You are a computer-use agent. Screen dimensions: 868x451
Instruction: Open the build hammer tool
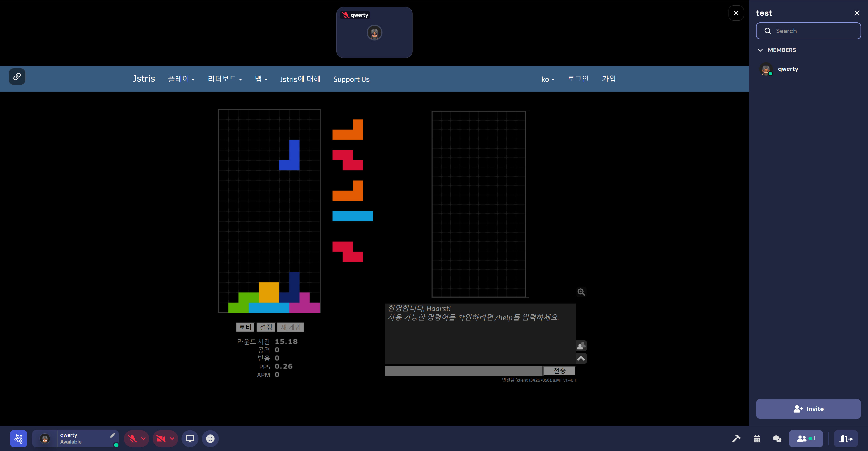pos(736,439)
